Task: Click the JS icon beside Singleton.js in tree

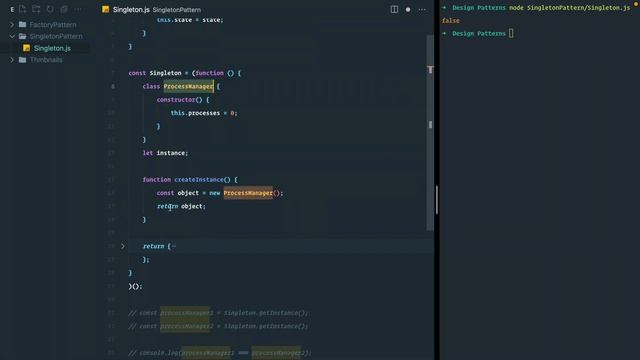Action: pyautogui.click(x=27, y=48)
